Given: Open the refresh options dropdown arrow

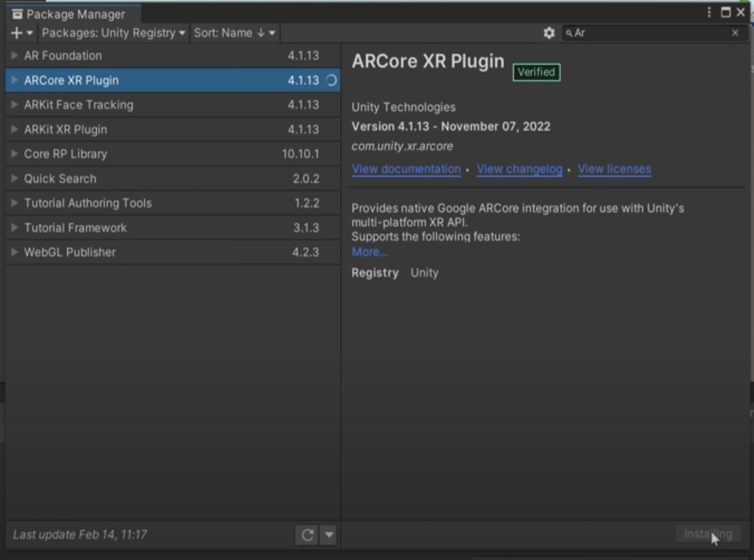Looking at the screenshot, I should pos(329,534).
